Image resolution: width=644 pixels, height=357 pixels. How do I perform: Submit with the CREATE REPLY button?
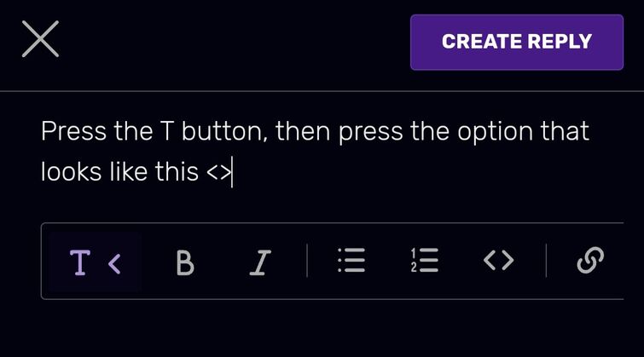tap(517, 43)
